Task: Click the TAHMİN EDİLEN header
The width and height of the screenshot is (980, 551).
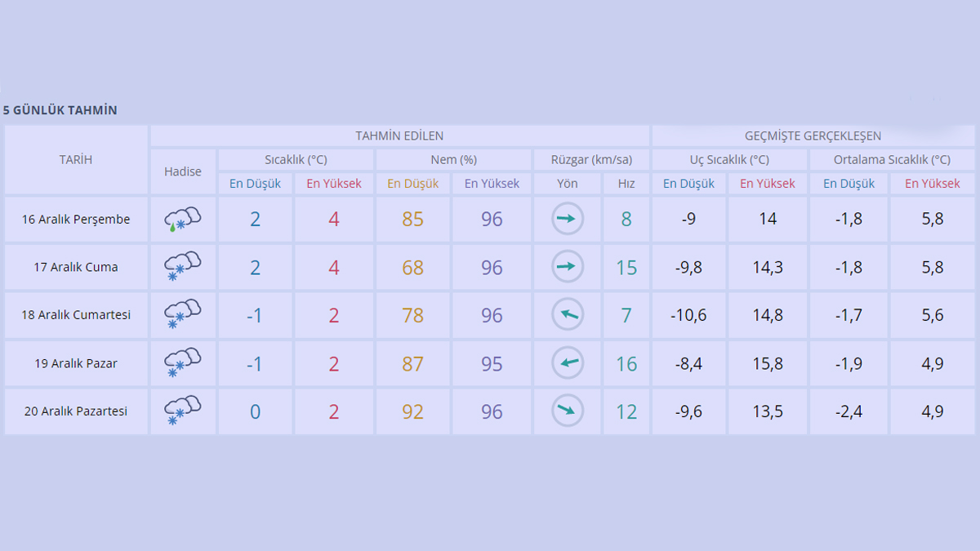Action: click(x=399, y=136)
